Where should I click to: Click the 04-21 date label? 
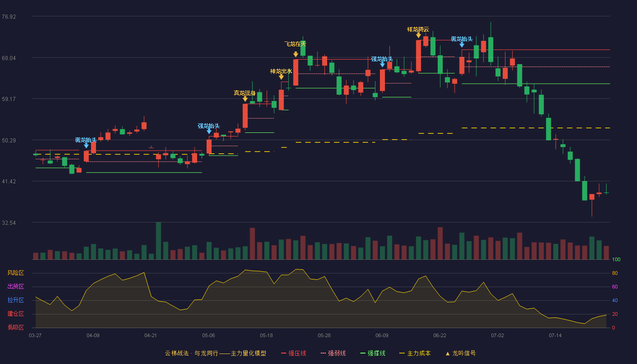[151, 335]
